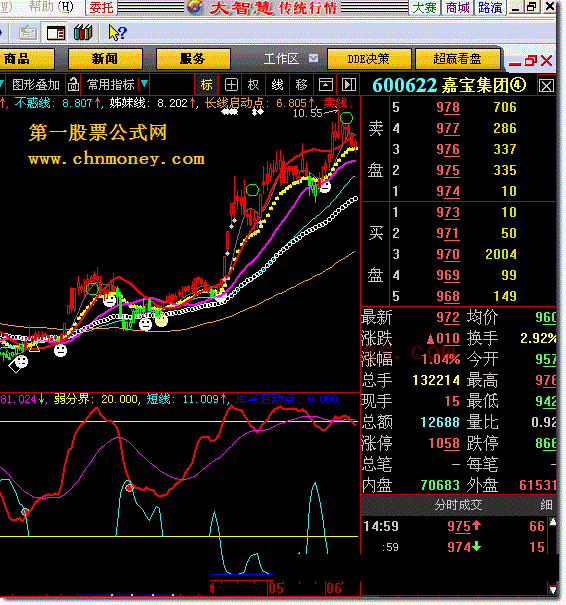The image size is (566, 605).
Task: Click the 不惑线 indicator label
Action: pyautogui.click(x=32, y=103)
